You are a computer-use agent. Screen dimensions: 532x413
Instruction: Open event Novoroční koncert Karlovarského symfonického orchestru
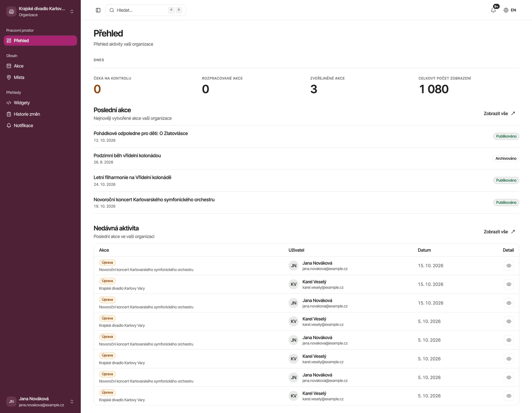point(154,200)
